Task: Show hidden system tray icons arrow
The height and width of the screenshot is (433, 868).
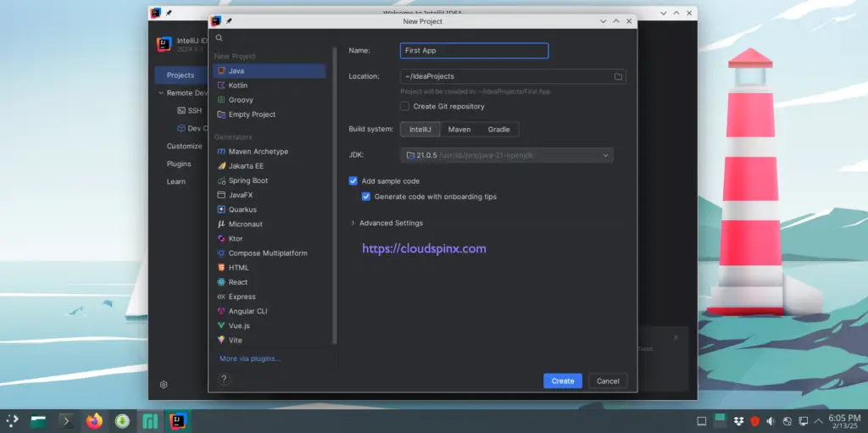Action: pos(818,421)
